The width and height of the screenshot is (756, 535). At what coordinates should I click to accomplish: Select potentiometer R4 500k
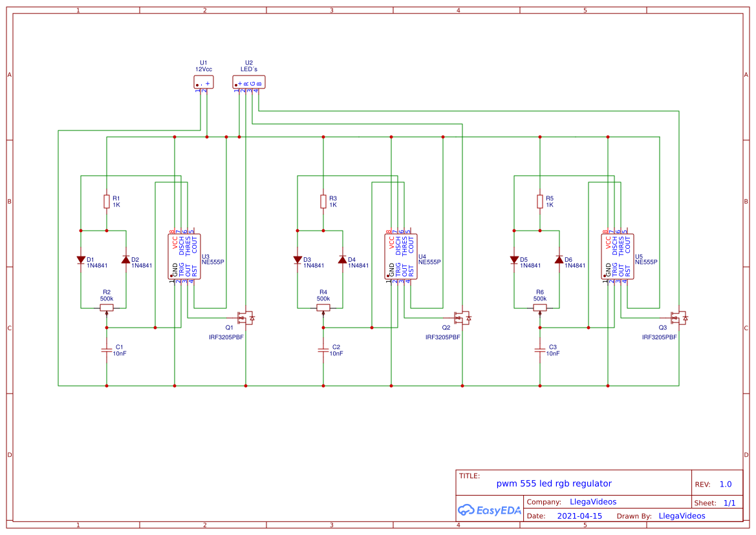(323, 308)
